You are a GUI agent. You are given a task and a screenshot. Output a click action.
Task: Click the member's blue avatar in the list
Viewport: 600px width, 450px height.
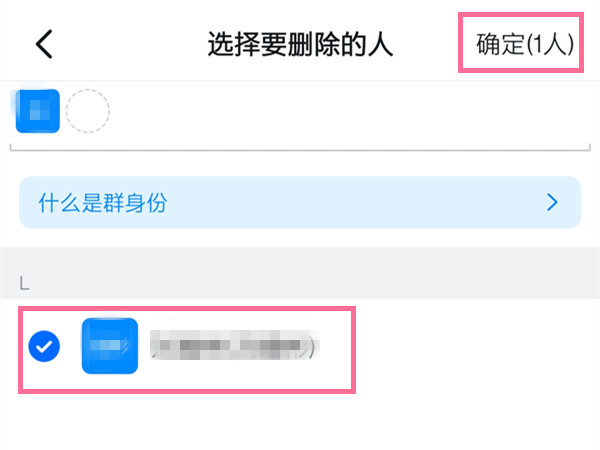(x=109, y=346)
